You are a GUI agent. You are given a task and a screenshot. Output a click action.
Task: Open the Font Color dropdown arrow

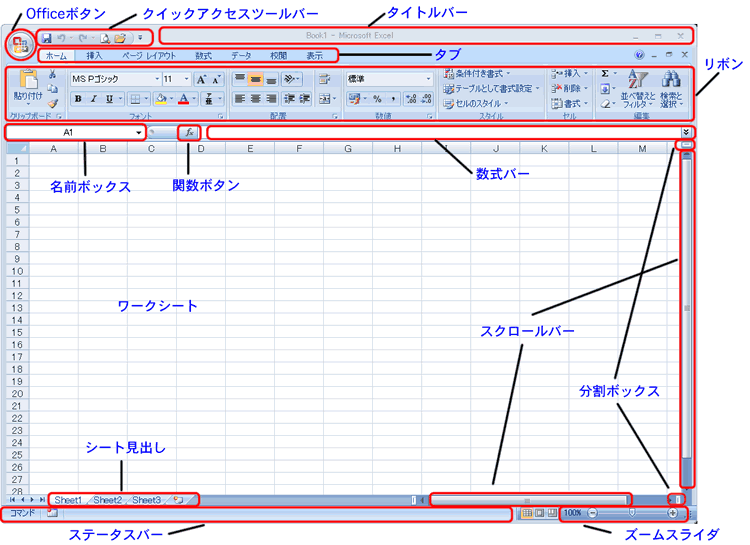click(194, 99)
